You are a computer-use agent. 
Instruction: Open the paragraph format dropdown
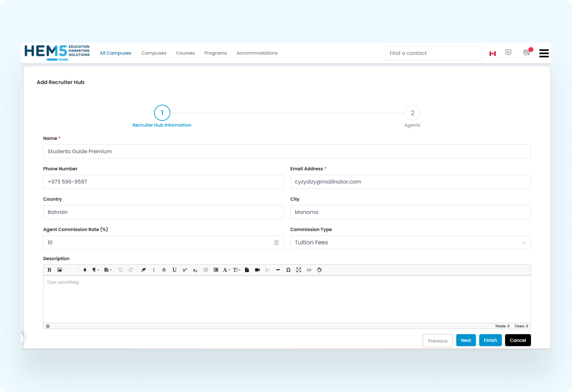pos(95,270)
